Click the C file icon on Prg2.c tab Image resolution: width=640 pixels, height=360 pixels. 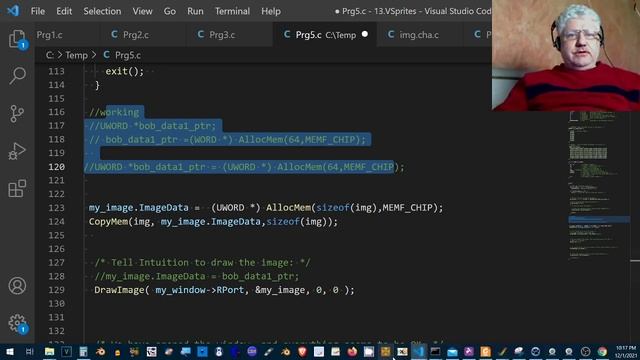tap(114, 35)
